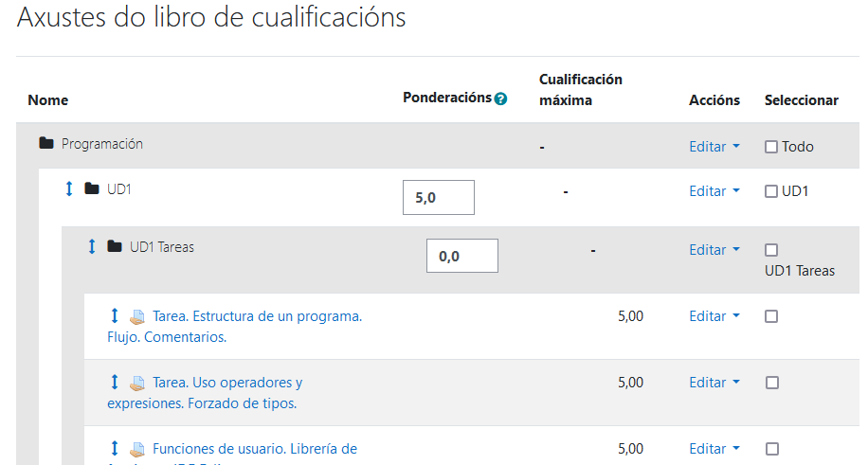Click the move arrow beside UD1 Tareas
Viewport: 868px width, 465px height.
point(92,246)
